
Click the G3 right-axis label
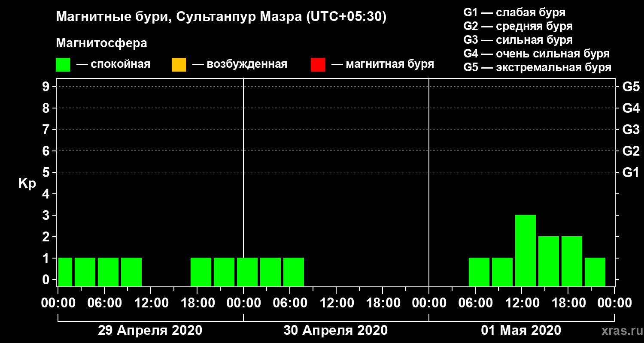coord(631,129)
